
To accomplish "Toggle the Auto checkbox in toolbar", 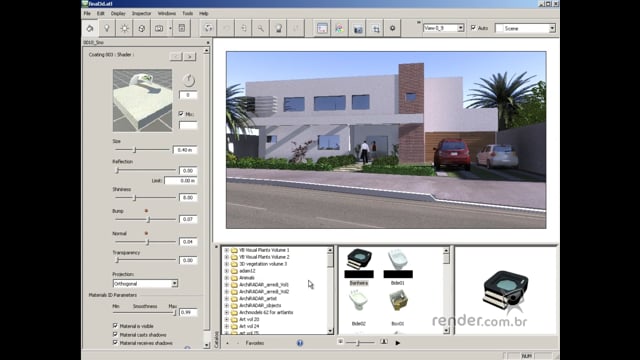I will point(473,28).
